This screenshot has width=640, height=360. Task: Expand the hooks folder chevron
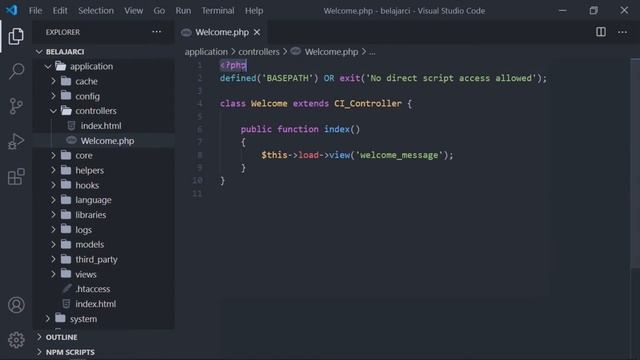pos(53,185)
